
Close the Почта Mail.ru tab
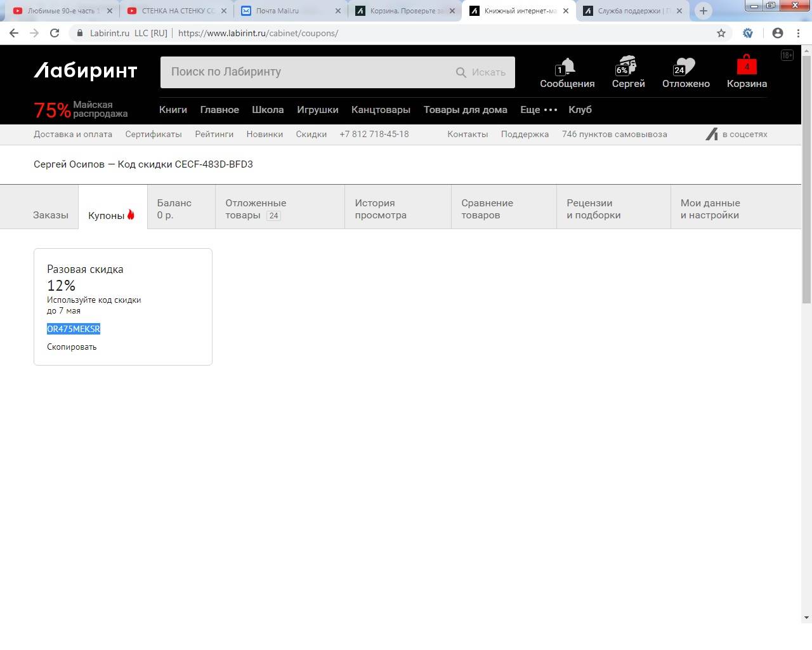[338, 11]
